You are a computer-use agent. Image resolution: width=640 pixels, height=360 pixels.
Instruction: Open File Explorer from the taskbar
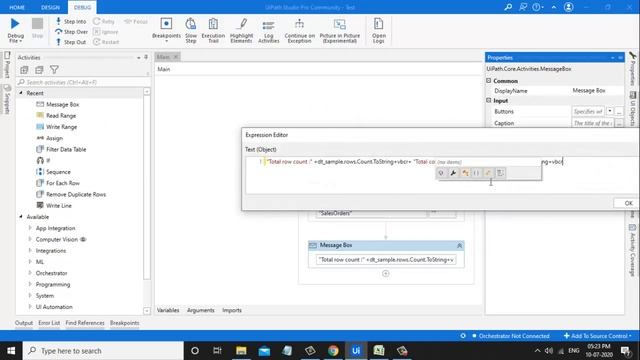pos(241,351)
